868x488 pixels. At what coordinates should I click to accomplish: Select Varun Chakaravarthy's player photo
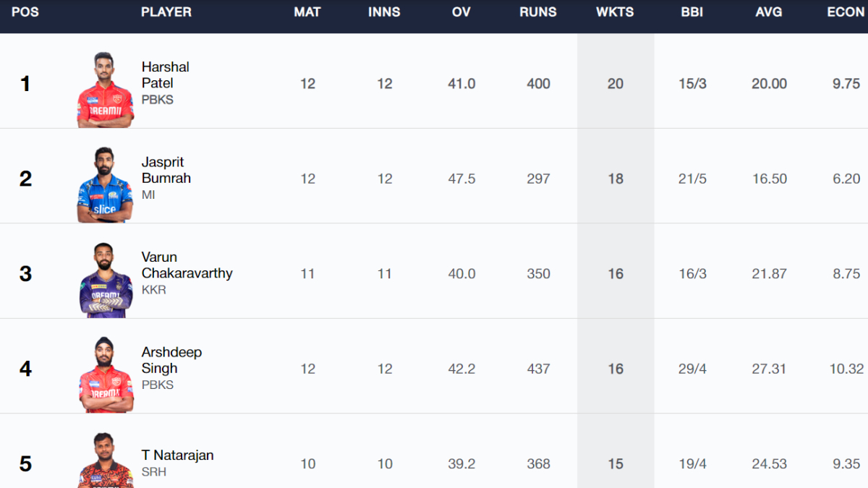click(x=106, y=280)
